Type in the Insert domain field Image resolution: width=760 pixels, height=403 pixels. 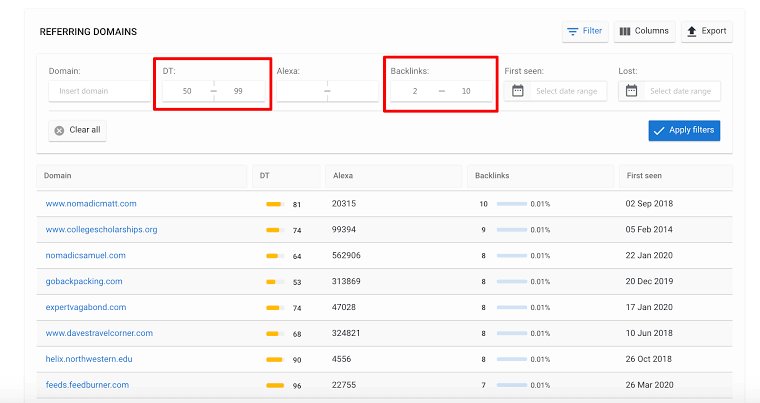[x=97, y=91]
